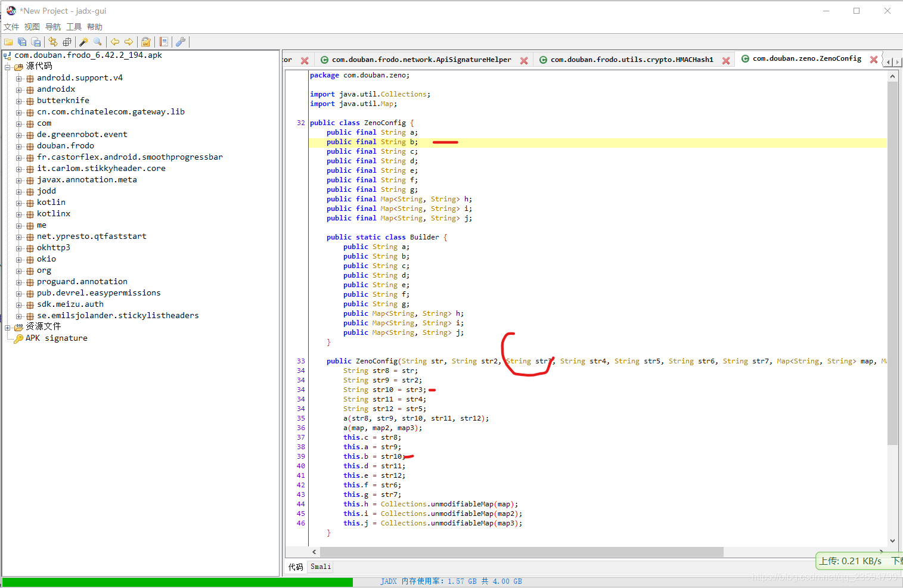The width and height of the screenshot is (903, 588).
Task: Toggle Flatten packages toolbar button
Action: 67,42
